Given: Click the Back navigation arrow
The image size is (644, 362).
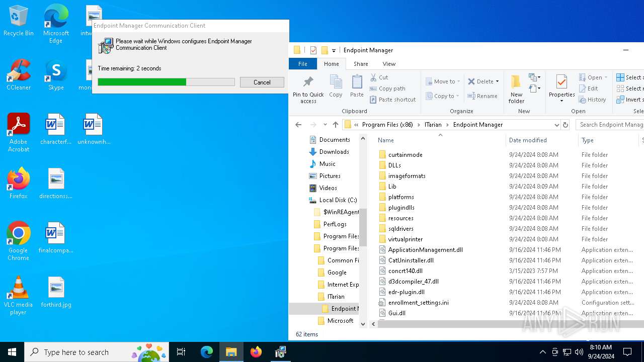Looking at the screenshot, I should tap(298, 125).
